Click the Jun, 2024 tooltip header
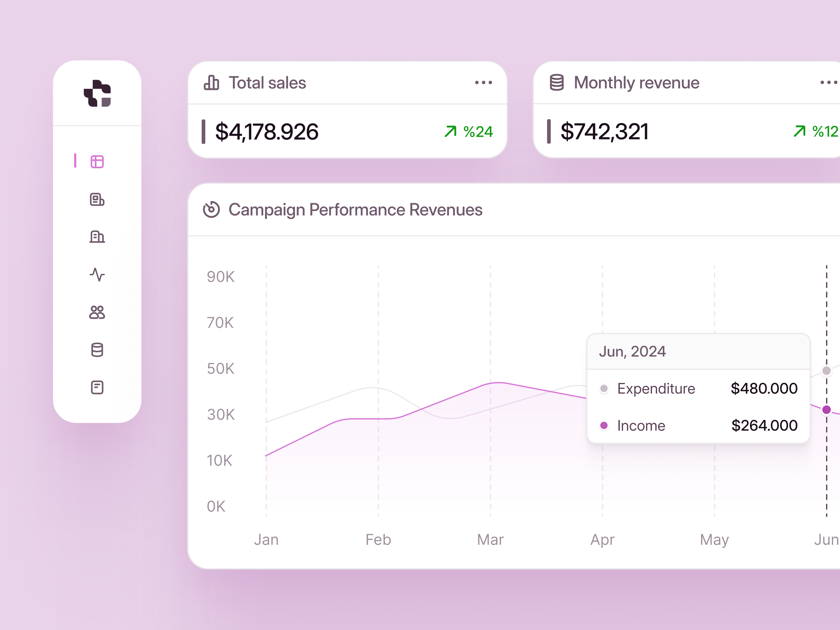Image resolution: width=840 pixels, height=630 pixels. tap(632, 352)
